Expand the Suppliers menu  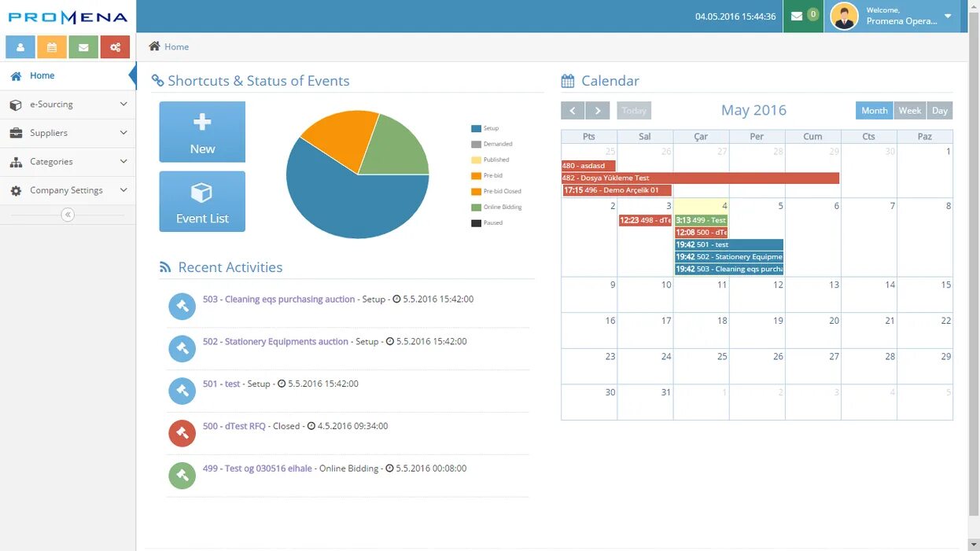click(x=123, y=133)
